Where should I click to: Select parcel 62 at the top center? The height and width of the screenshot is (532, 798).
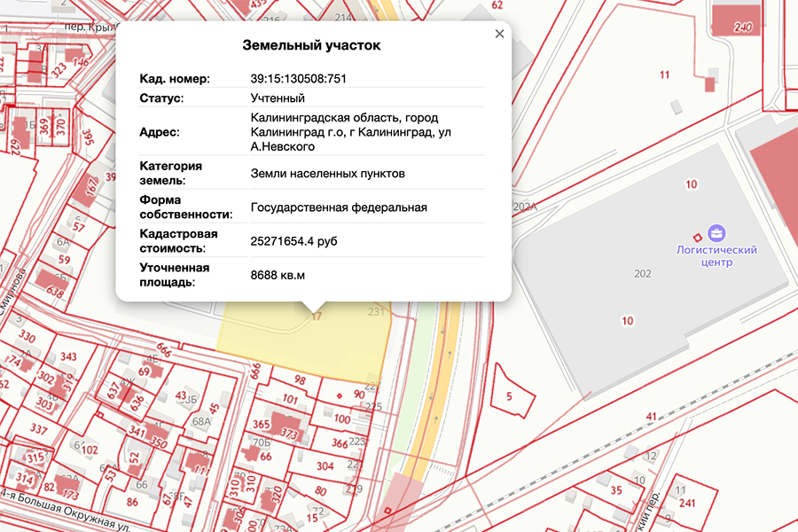coord(497,7)
